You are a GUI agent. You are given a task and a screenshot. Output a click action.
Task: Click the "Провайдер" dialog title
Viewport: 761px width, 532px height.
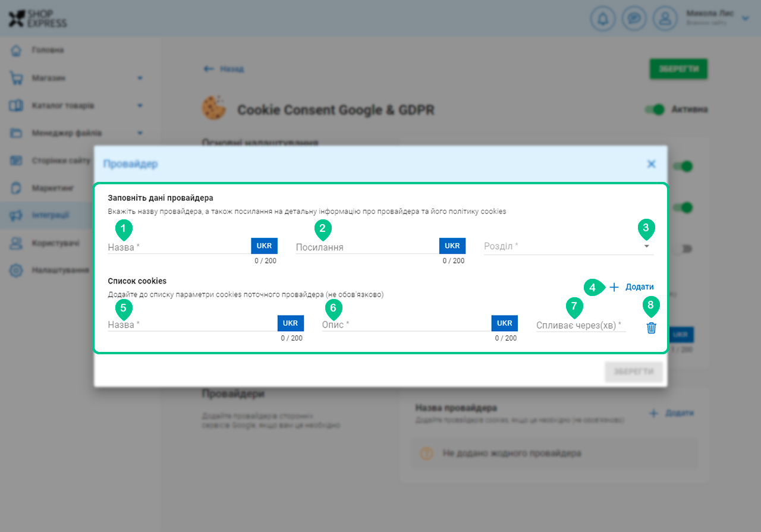(131, 164)
